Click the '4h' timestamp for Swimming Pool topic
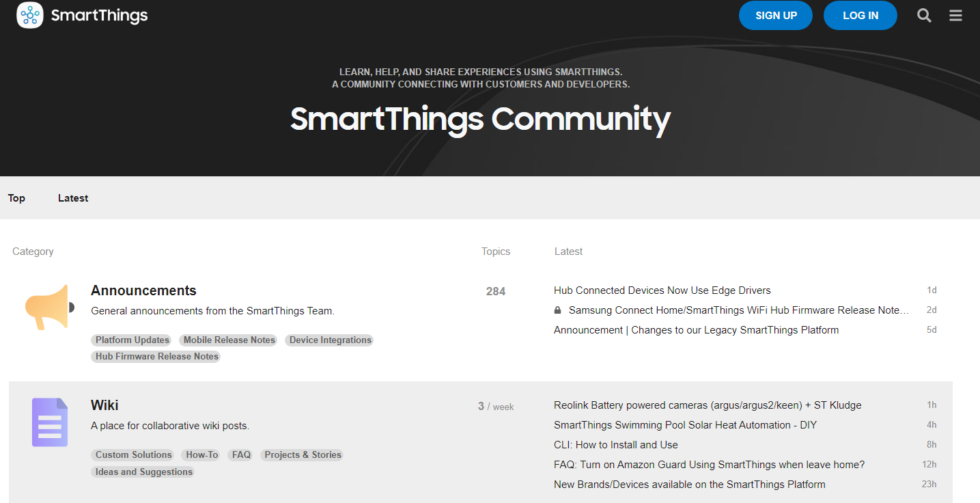This screenshot has height=503, width=980. pyautogui.click(x=932, y=425)
